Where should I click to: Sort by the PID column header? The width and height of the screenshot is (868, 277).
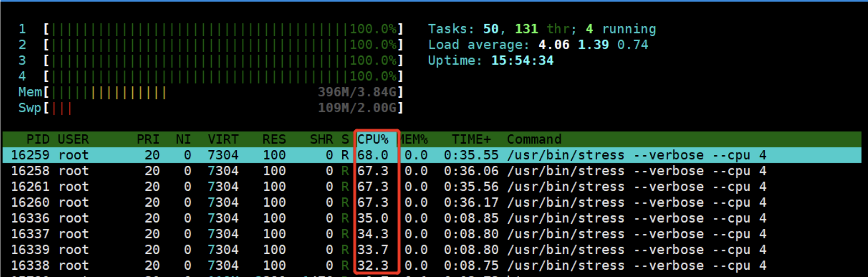click(38, 139)
